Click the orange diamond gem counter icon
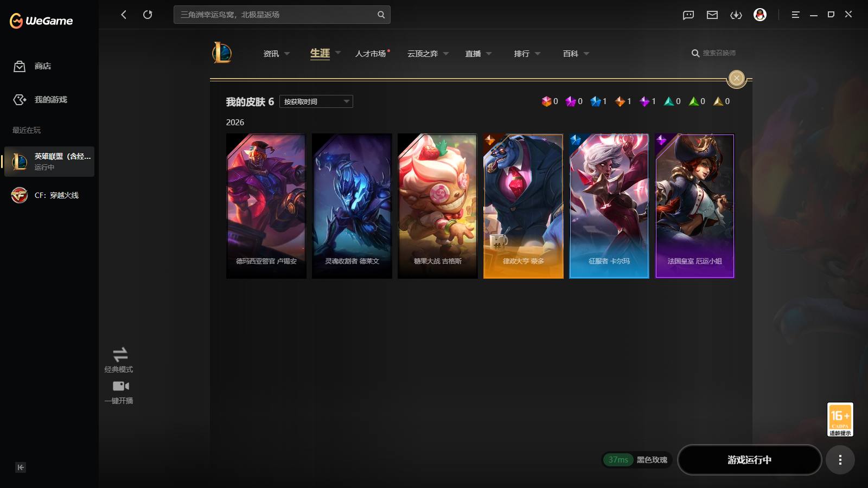 pyautogui.click(x=620, y=101)
